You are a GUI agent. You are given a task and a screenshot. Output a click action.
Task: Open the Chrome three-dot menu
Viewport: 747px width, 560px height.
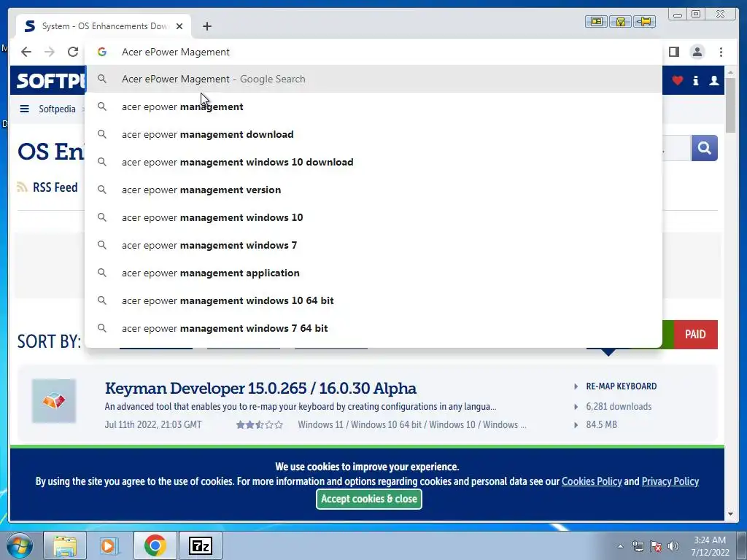tap(721, 52)
